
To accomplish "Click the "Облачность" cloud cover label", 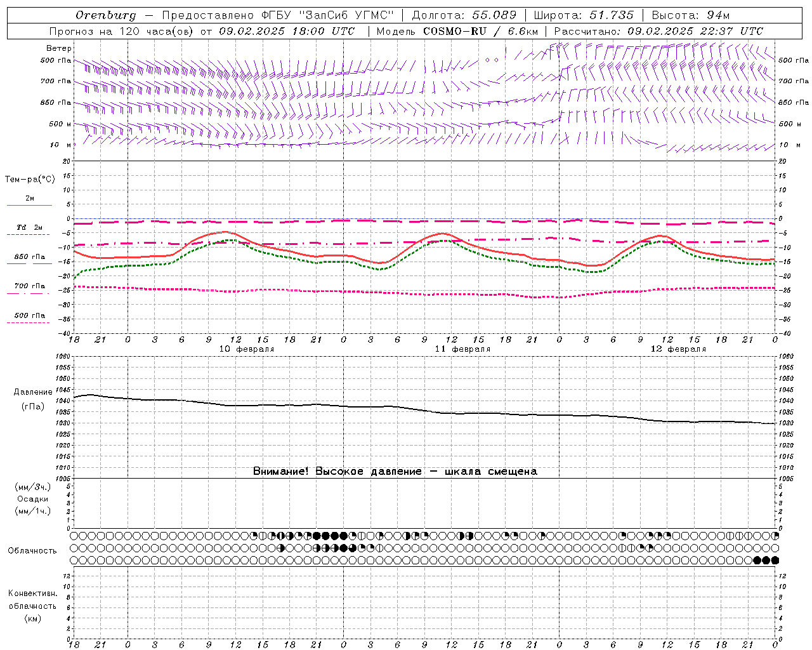I will pos(32,550).
